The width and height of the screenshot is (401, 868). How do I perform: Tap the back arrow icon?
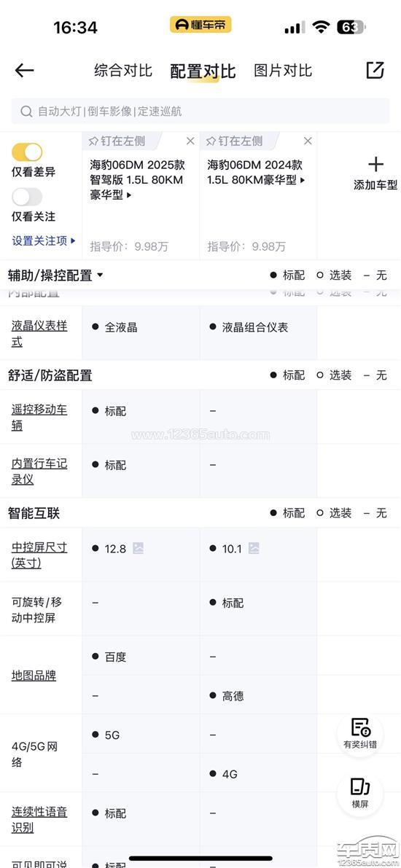[24, 70]
